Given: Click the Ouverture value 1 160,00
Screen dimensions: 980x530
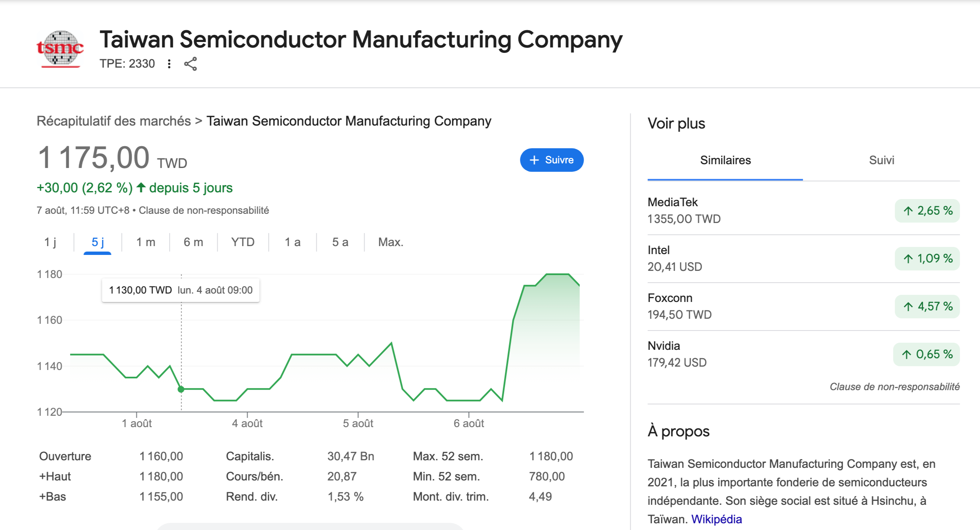Looking at the screenshot, I should click(161, 457).
